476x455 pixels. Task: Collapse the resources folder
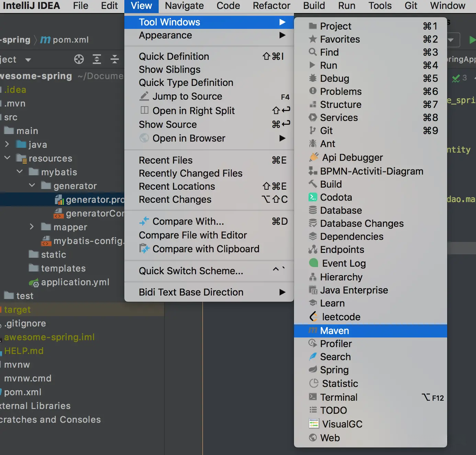(x=7, y=158)
